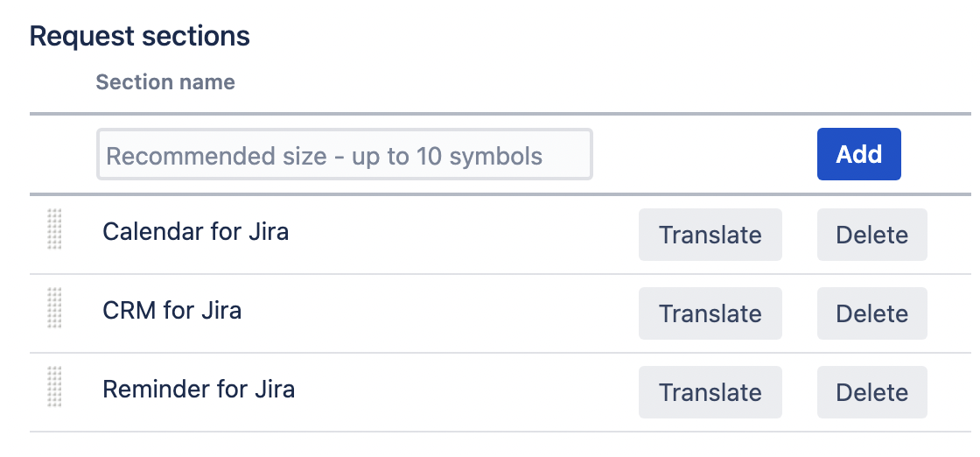The image size is (980, 457).
Task: Grab the drag handle for Calendar for Jira
Action: pyautogui.click(x=55, y=230)
